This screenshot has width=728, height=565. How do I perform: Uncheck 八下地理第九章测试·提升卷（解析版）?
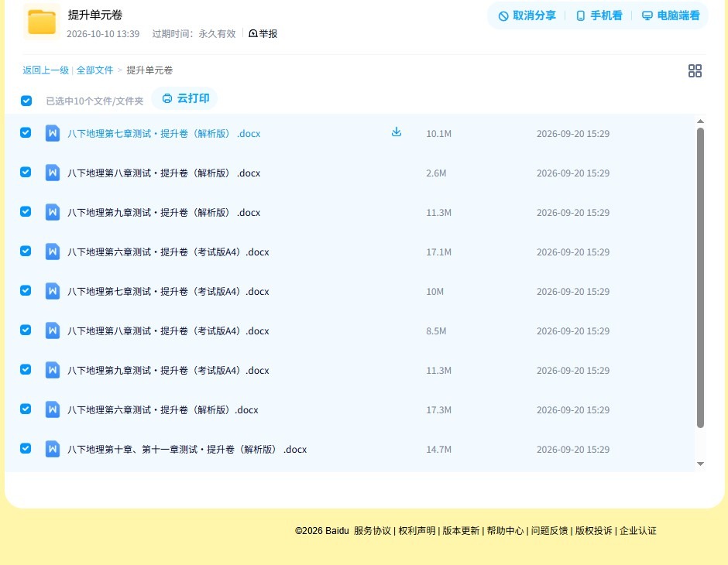(26, 211)
